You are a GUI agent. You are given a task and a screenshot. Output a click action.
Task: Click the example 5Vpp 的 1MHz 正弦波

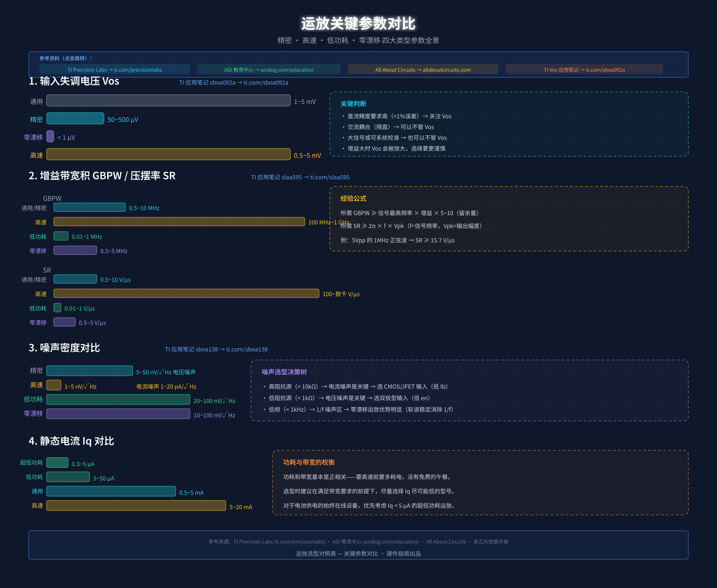pyautogui.click(x=398, y=240)
